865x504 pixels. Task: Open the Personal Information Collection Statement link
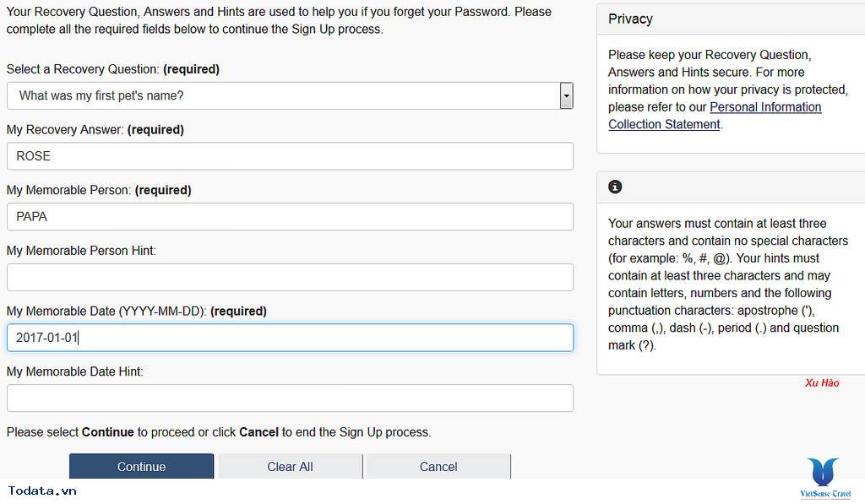[715, 116]
